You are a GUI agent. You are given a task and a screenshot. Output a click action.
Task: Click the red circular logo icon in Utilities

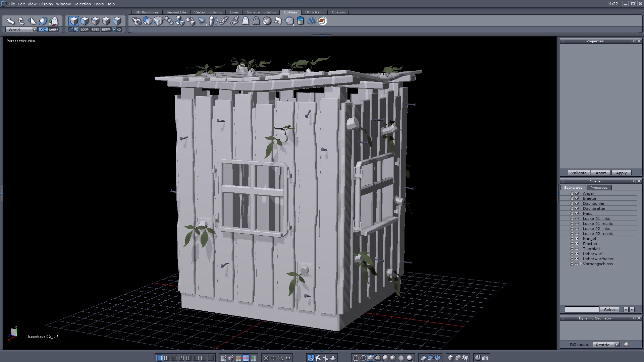pos(322,21)
